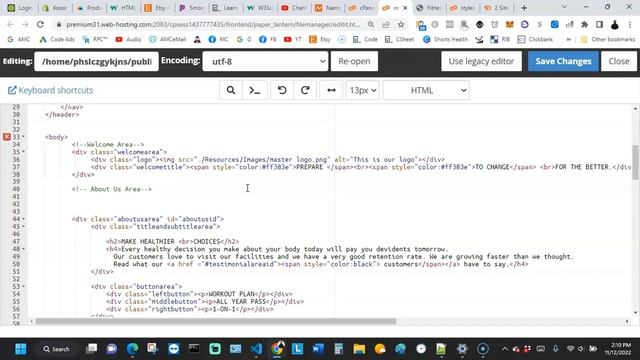Reload the browser page
Screen dimensions: 640x360
40,24
